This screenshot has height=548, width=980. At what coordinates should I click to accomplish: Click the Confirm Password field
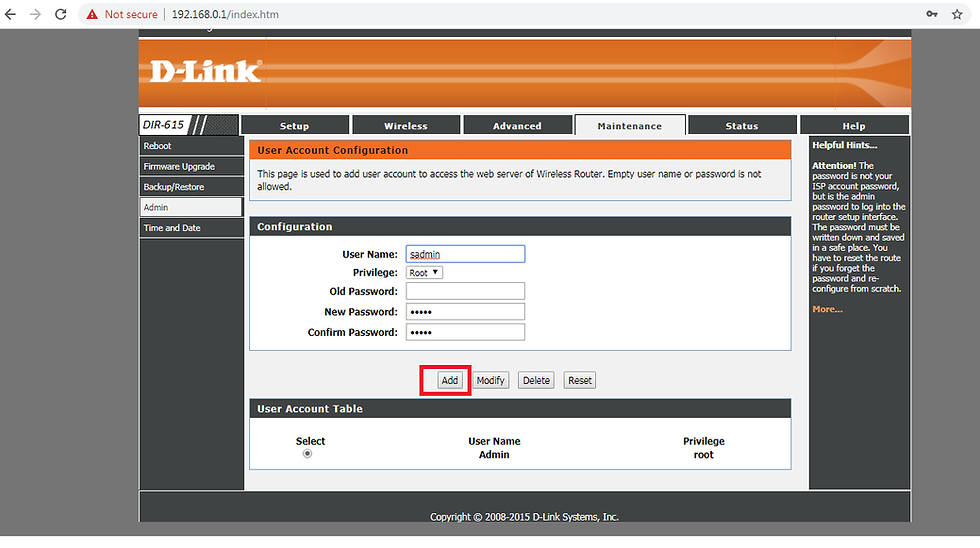(465, 332)
